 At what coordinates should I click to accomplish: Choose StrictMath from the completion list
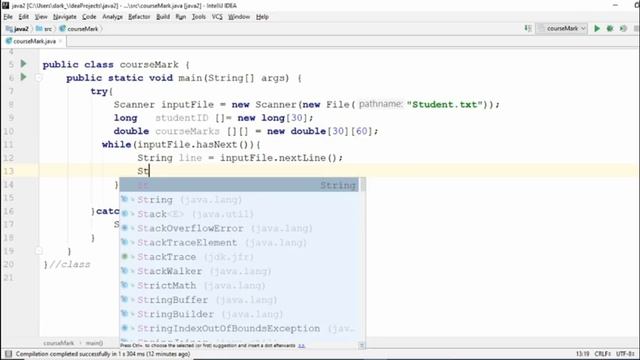click(239, 285)
